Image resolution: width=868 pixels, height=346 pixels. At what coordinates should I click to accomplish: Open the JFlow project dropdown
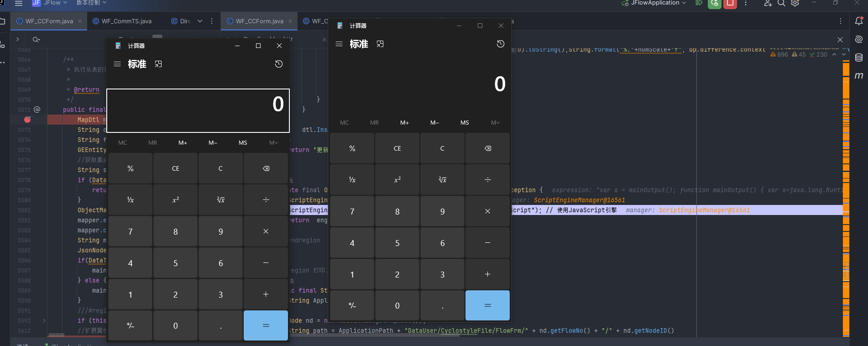click(50, 3)
